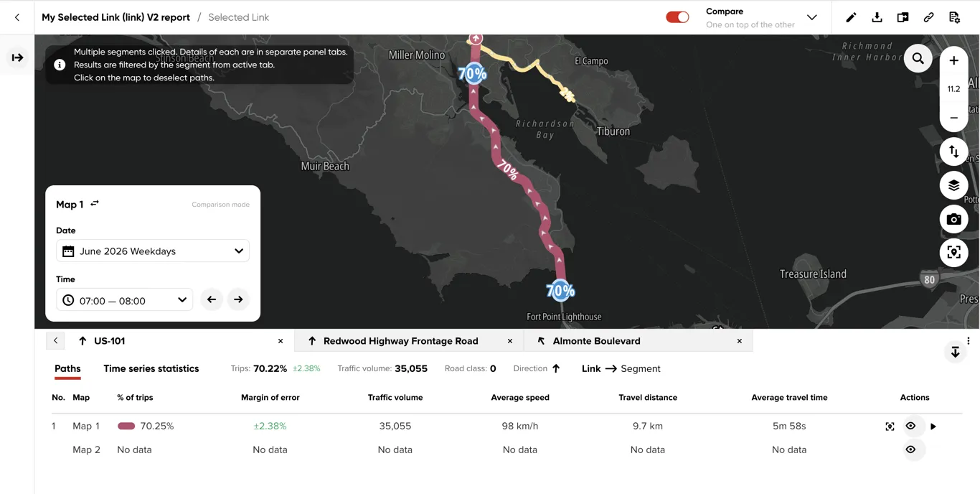Click the 70% marker near Fort Point
980x494 pixels.
(560, 290)
